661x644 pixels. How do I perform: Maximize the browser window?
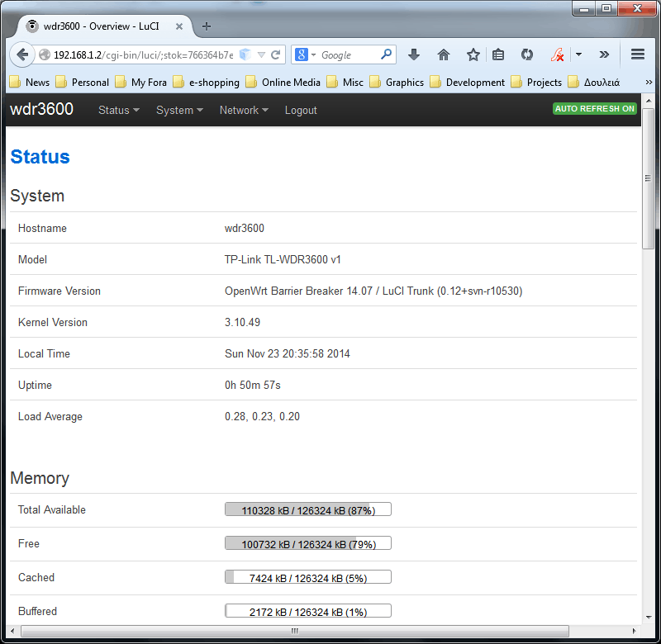[x=606, y=8]
